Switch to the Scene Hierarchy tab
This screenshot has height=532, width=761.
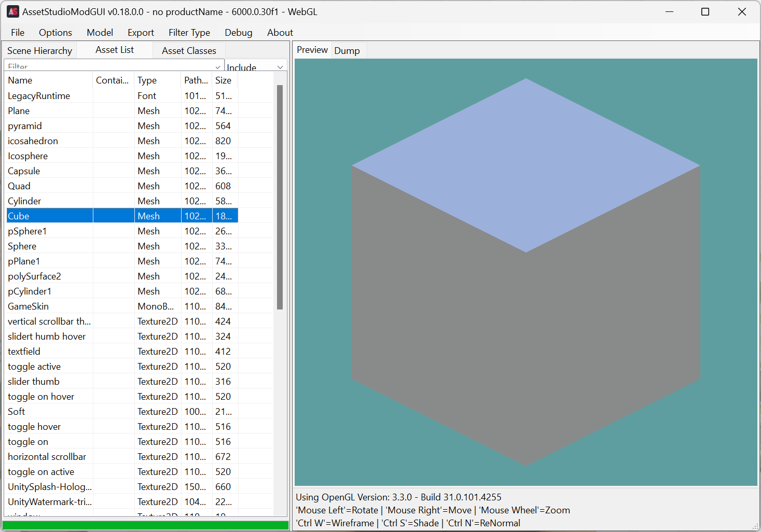40,51
